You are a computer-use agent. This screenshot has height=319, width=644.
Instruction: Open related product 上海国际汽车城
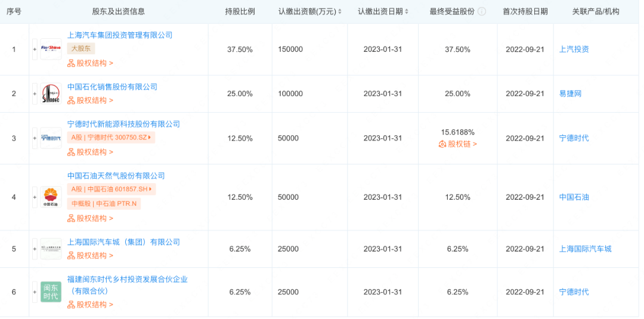[x=586, y=249]
